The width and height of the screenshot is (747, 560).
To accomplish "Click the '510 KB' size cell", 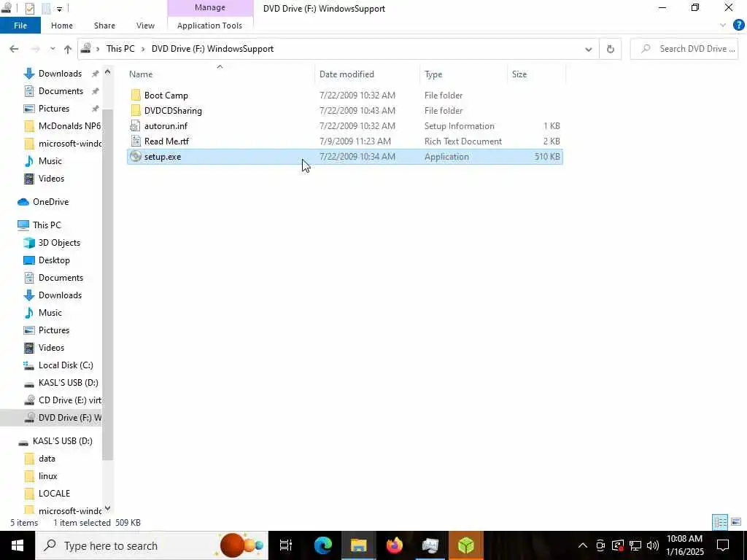I will point(547,157).
